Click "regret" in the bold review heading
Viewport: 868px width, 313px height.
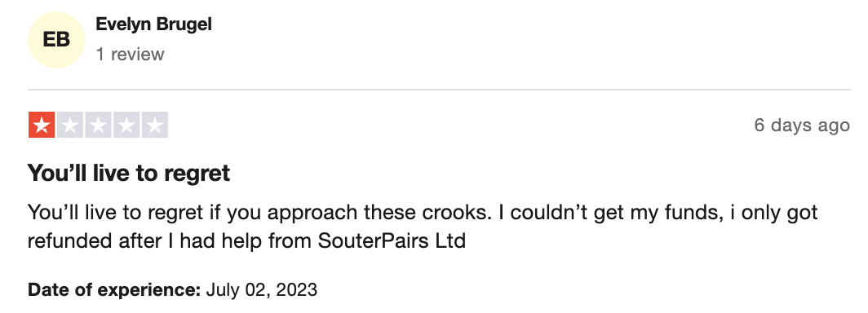197,174
